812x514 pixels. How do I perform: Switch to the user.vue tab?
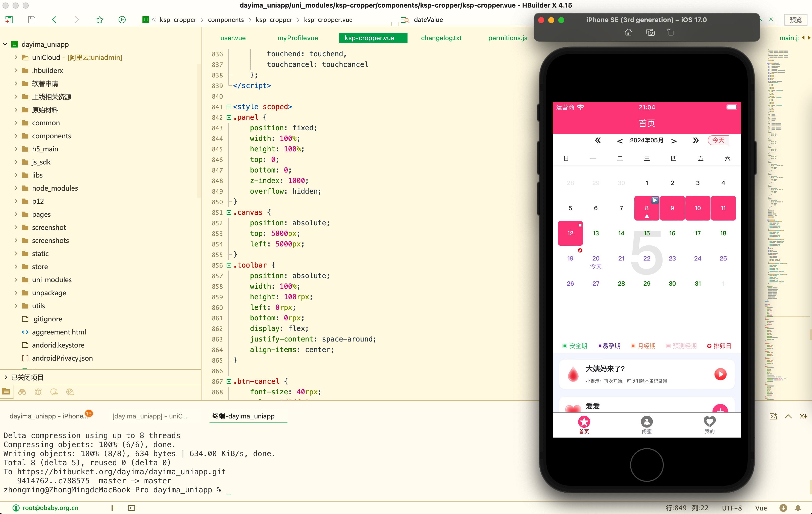tap(233, 38)
